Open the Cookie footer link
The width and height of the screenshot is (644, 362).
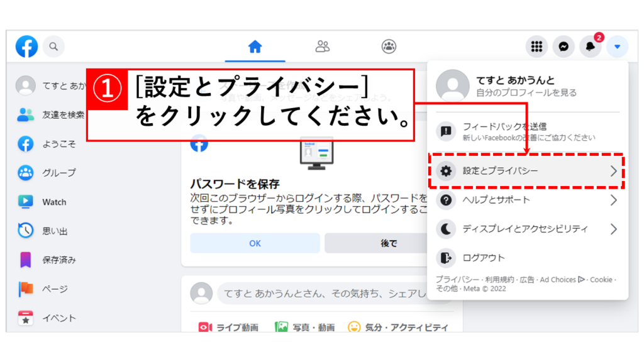click(601, 280)
